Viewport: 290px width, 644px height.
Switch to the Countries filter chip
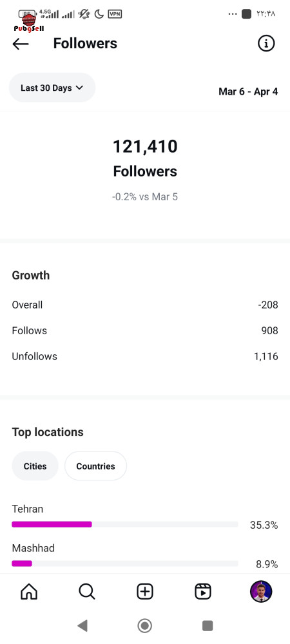coord(96,466)
